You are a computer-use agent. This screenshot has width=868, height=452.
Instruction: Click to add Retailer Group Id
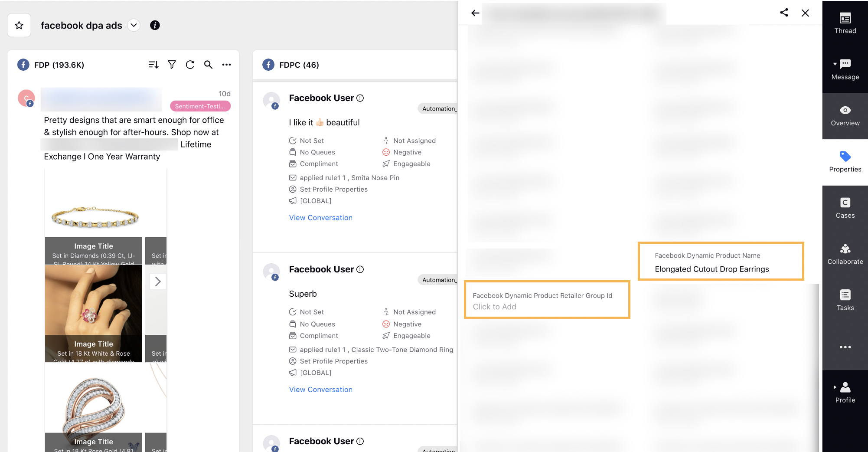pos(494,307)
